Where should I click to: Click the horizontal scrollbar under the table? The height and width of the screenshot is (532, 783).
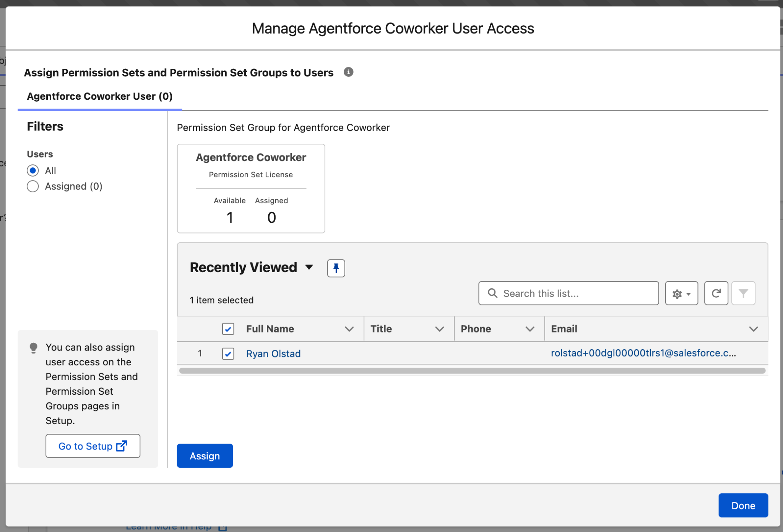pos(472,371)
